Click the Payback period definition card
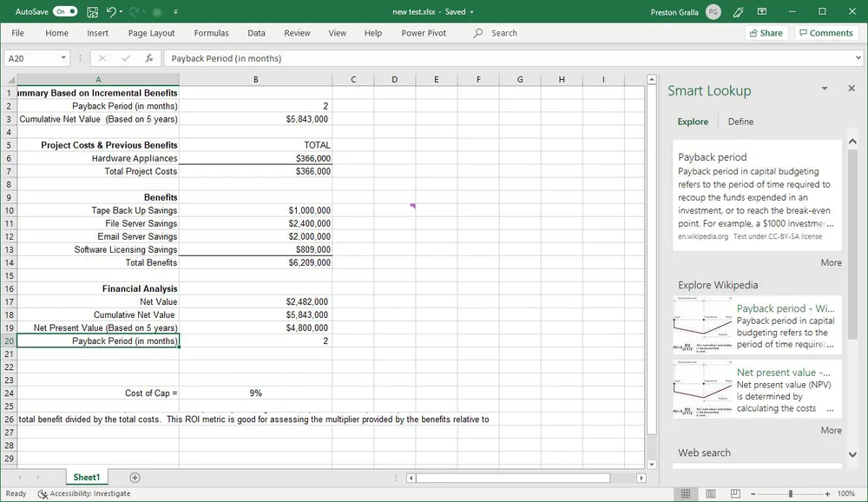The image size is (868, 502). (x=757, y=195)
